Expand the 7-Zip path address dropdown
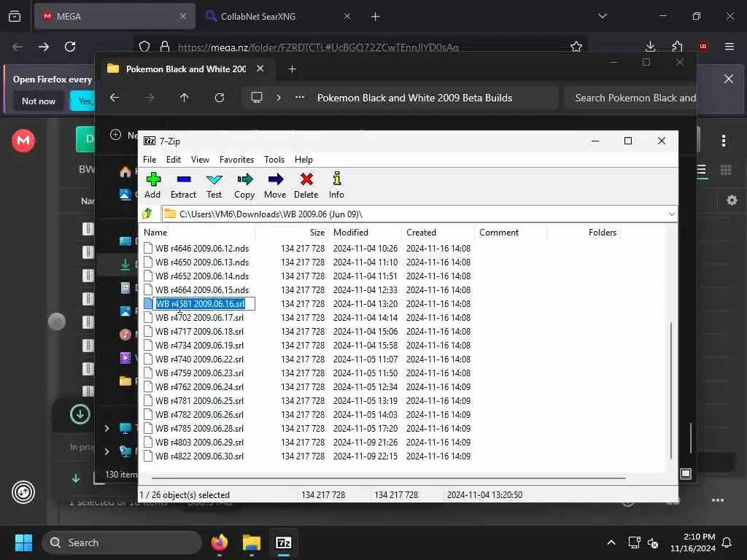This screenshot has height=560, width=747. click(x=671, y=214)
